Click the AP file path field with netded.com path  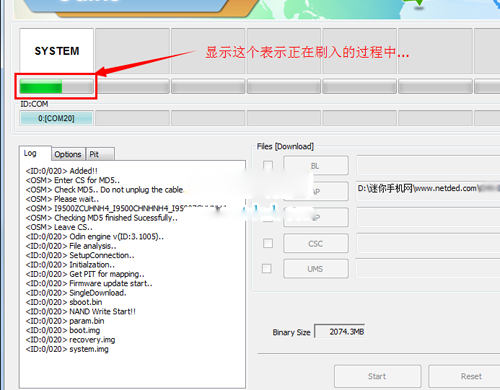(x=428, y=191)
